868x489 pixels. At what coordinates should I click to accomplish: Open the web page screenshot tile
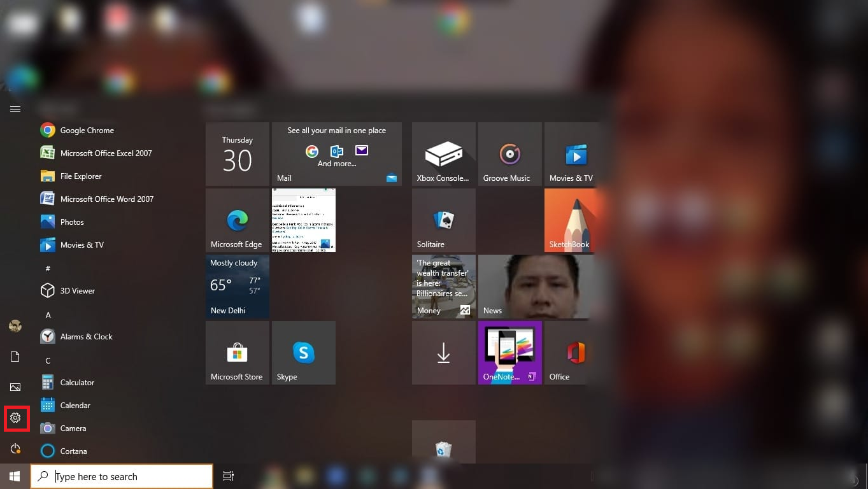pyautogui.click(x=304, y=220)
